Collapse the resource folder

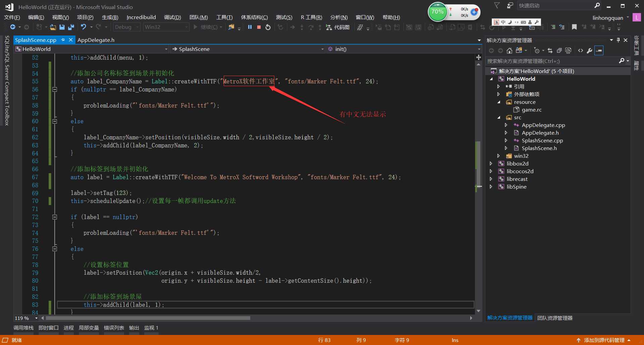[499, 102]
